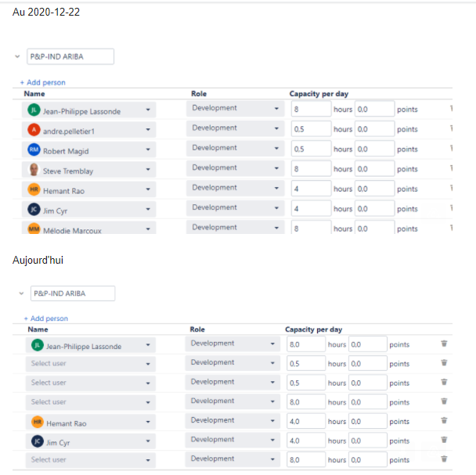
Task: Delete Jean-Philippe Lassonde row in Aujourd'hui section
Action: (444, 344)
